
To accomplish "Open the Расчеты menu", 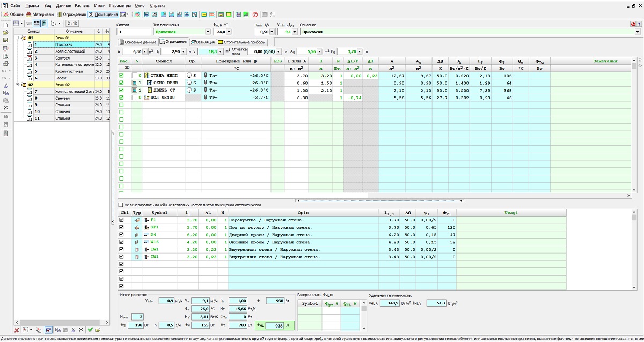I will tap(82, 5).
